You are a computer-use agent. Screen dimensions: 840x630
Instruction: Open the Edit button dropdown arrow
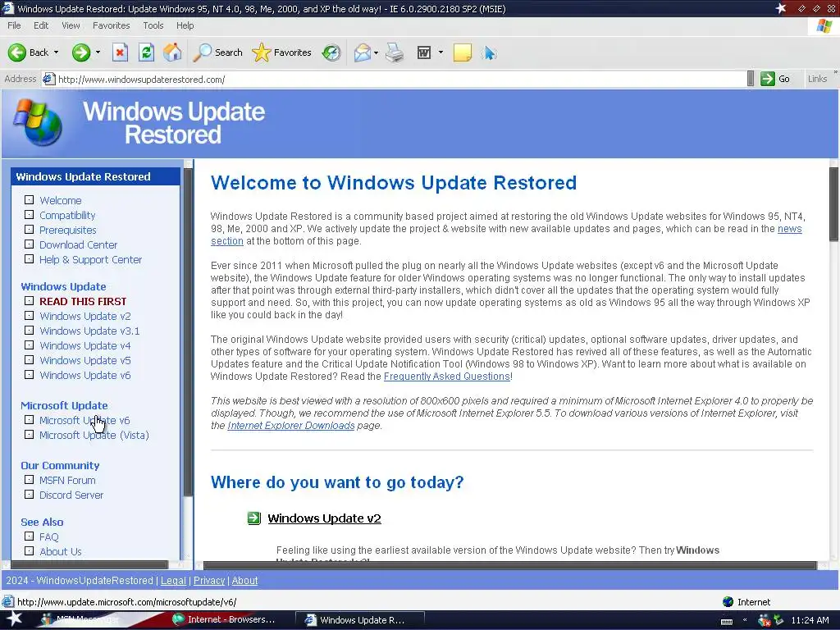click(441, 52)
